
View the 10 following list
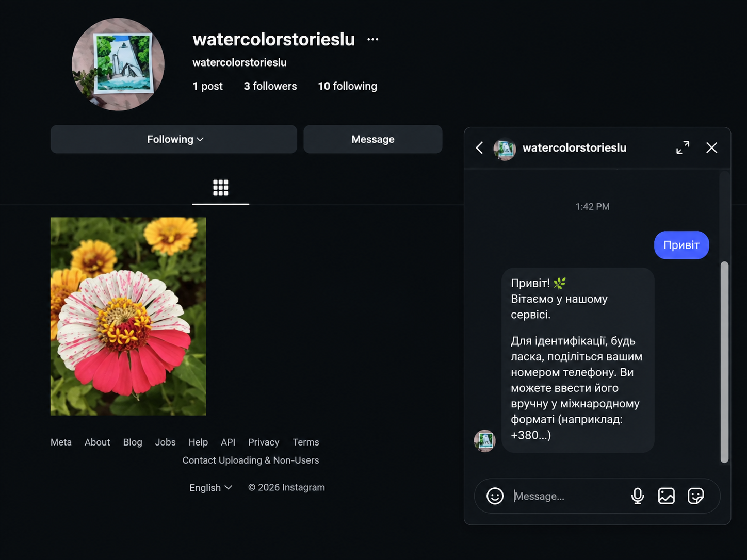(x=347, y=86)
